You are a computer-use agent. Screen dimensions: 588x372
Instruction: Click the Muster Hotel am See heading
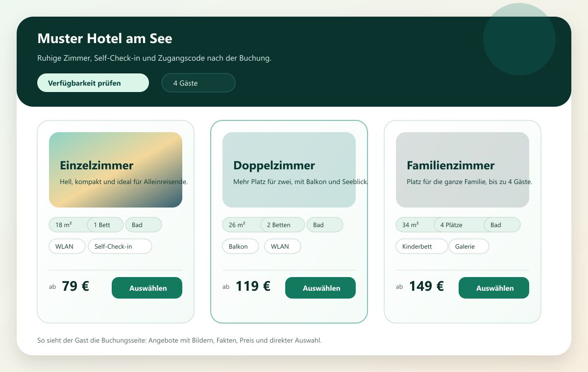(105, 38)
